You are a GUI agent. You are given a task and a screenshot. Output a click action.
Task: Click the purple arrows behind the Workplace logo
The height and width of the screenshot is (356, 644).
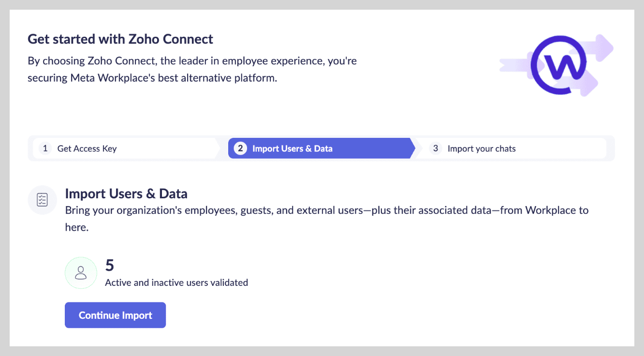[x=603, y=48]
